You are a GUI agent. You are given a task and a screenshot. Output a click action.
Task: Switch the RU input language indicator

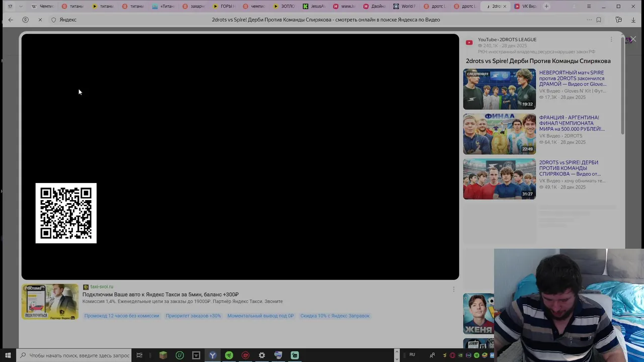[412, 355]
